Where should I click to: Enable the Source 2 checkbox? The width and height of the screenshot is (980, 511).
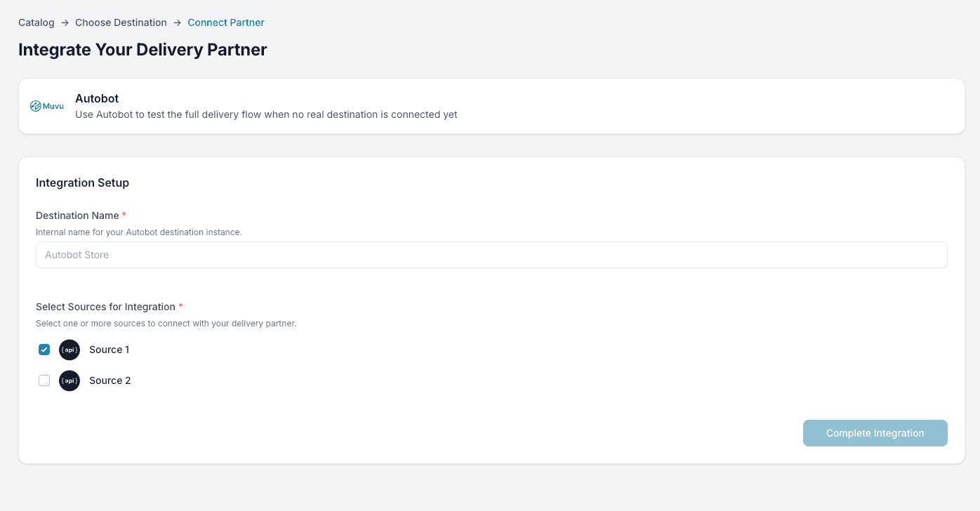(44, 380)
